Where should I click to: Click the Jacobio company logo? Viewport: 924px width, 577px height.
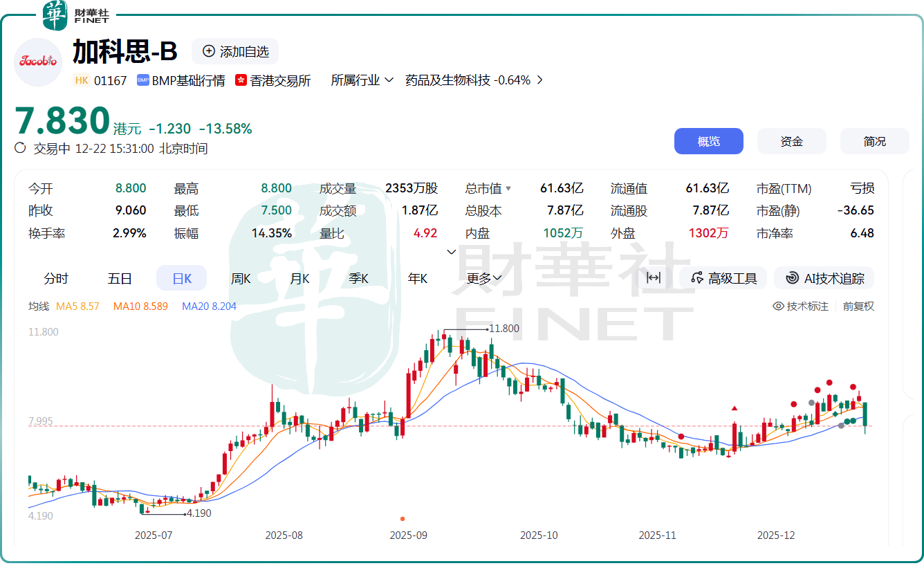tap(38, 62)
